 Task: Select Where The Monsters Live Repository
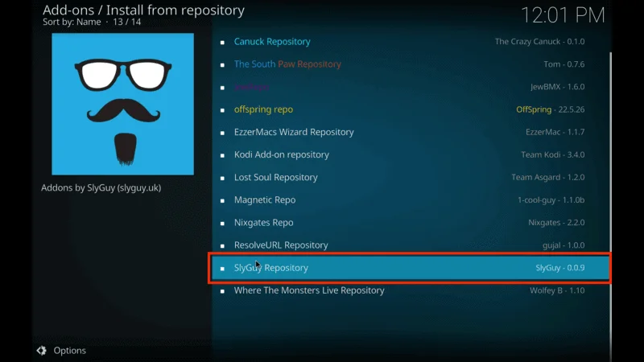[309, 290]
